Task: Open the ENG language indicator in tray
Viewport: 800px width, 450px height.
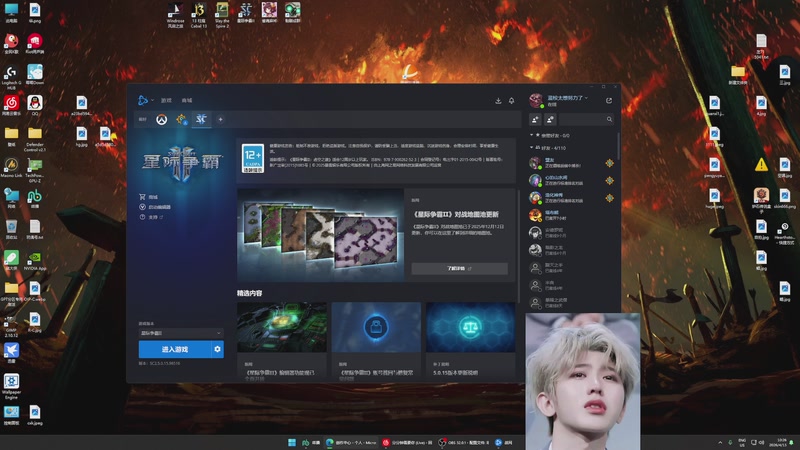Action: tap(742, 442)
